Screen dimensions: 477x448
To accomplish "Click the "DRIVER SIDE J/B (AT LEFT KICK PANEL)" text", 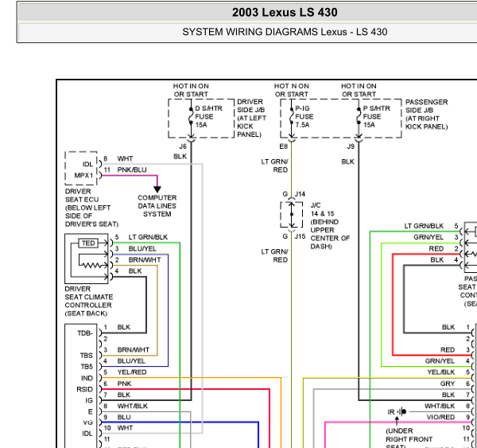I will (251, 118).
